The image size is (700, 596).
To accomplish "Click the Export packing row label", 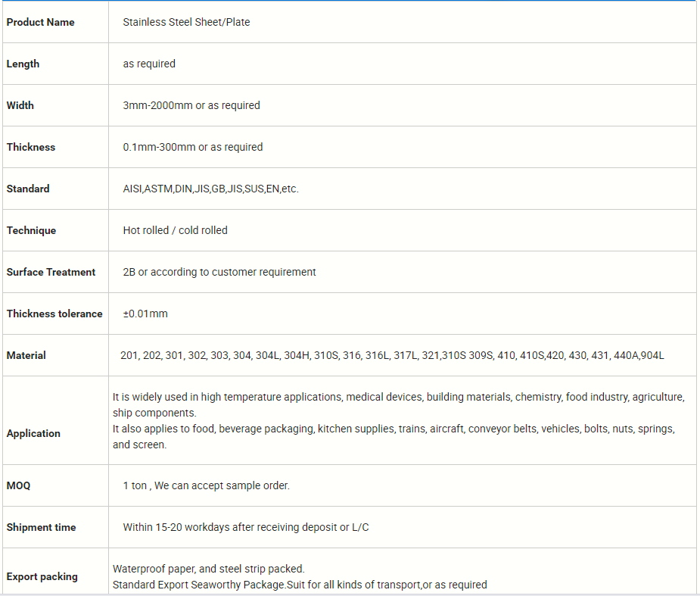I will coord(42,577).
